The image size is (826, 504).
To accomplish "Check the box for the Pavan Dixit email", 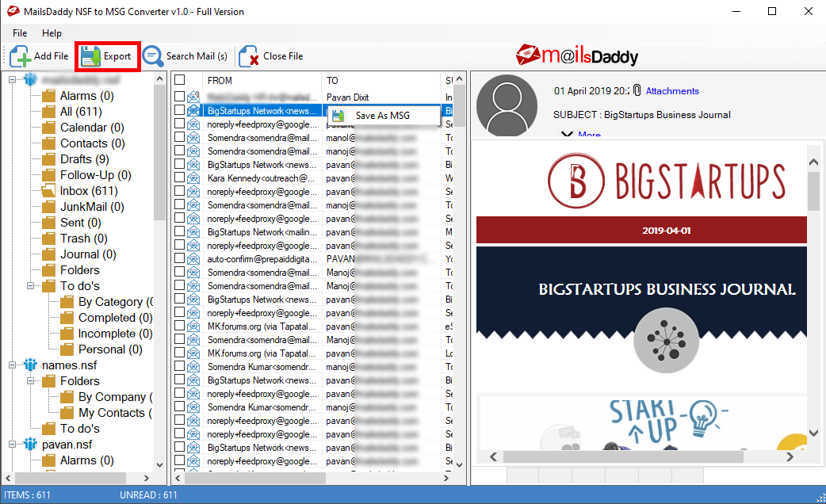I will click(180, 97).
